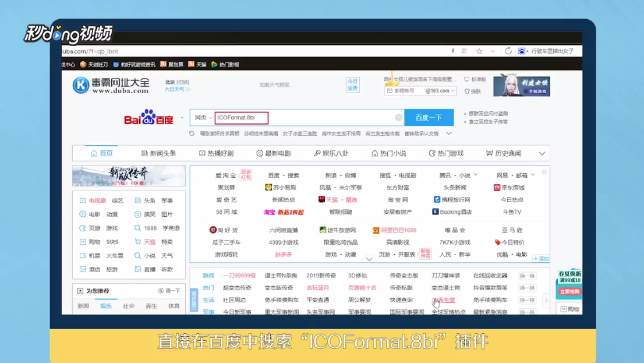Click the 首页 home icon tab
The height and width of the screenshot is (363, 644).
[x=94, y=153]
